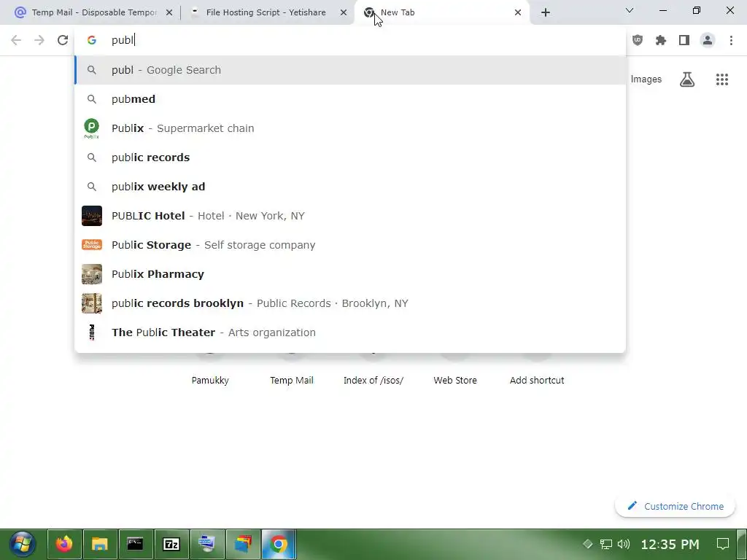Select 'Public Storage' self storage suggestion

(x=350, y=245)
